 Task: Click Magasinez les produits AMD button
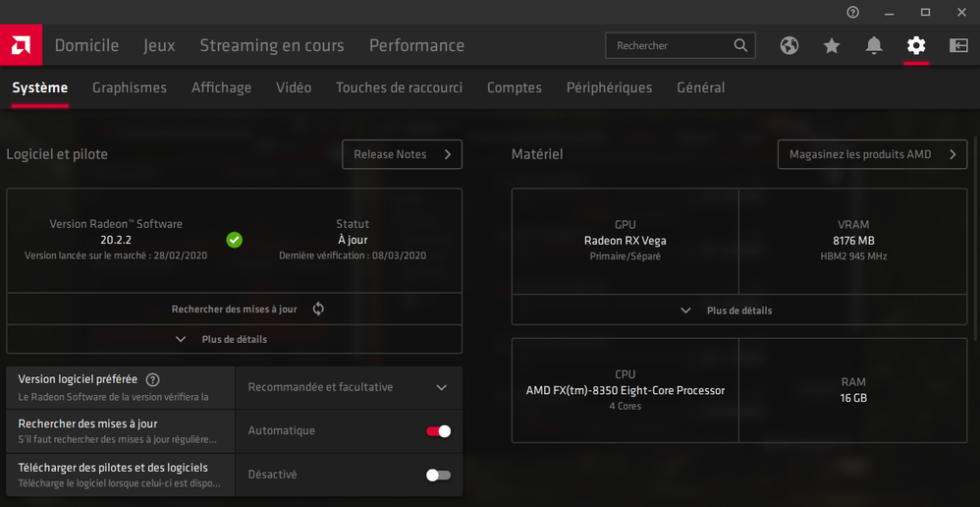(x=872, y=154)
